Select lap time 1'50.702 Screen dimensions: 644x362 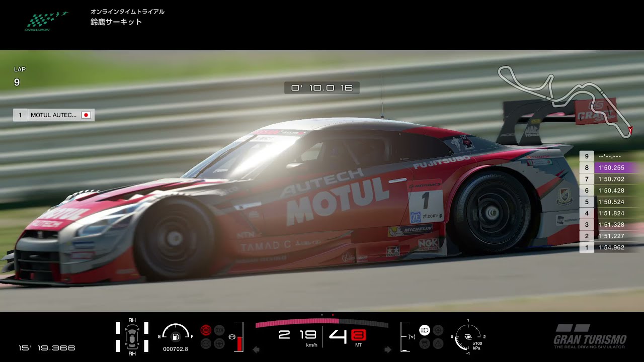pos(611,179)
